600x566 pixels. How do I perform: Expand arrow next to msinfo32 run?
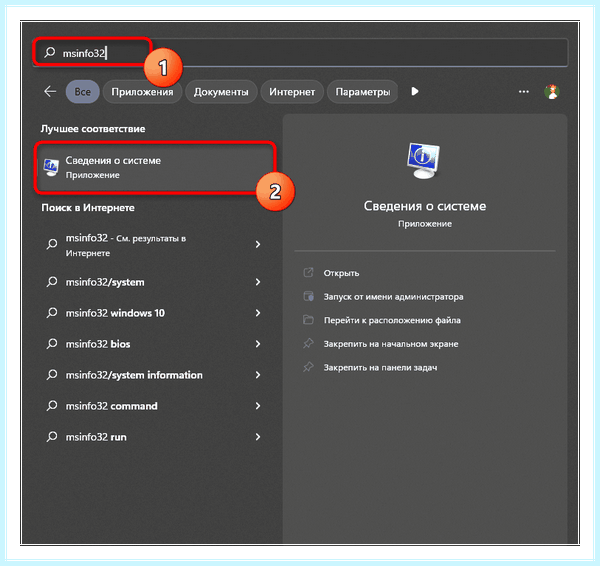pos(258,437)
